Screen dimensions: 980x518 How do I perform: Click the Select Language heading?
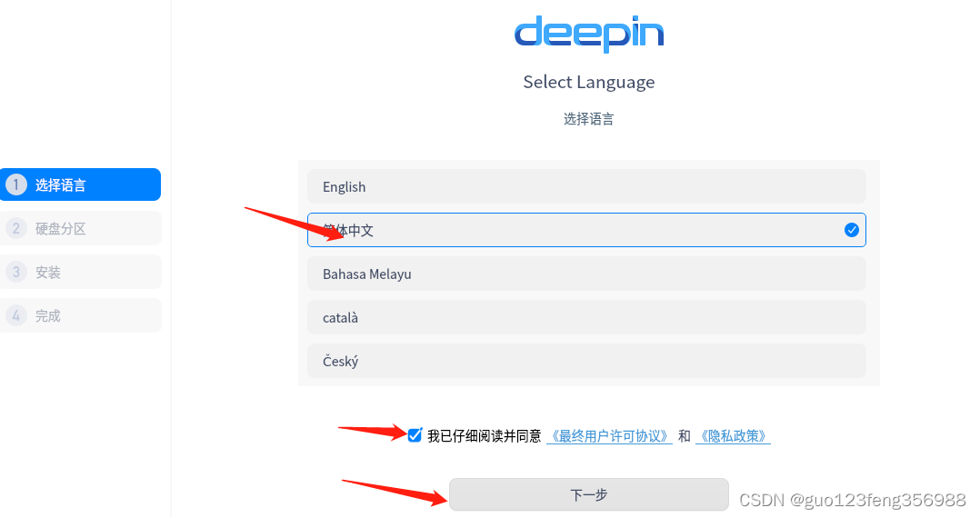coord(589,82)
